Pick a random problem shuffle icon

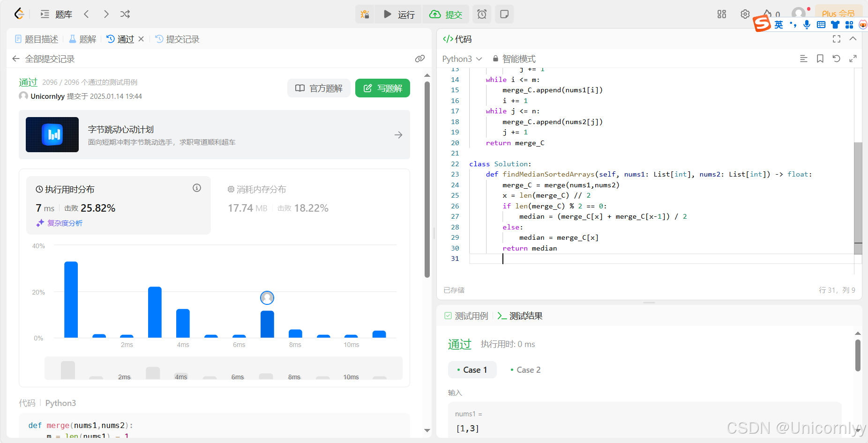tap(125, 14)
